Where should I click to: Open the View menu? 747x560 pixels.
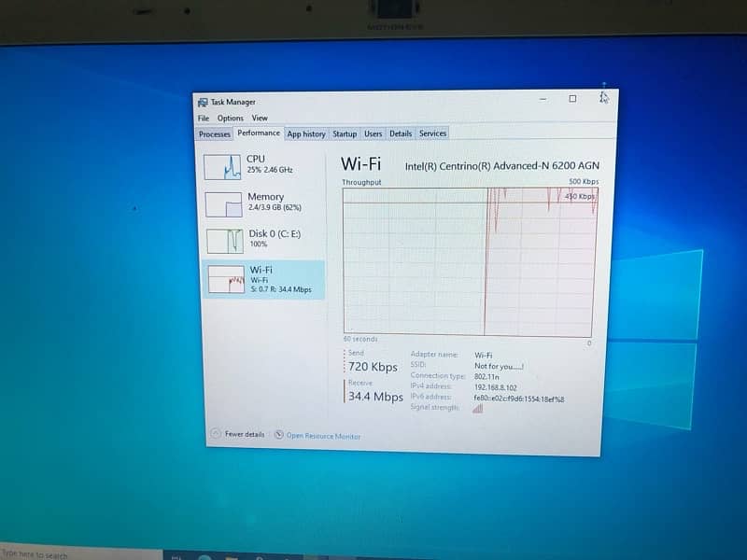point(260,119)
